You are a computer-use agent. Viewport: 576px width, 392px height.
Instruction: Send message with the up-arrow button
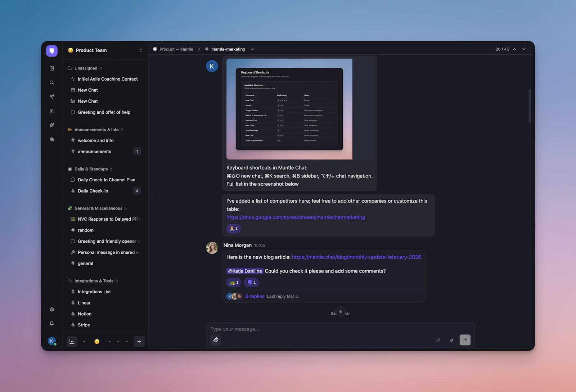[465, 340]
